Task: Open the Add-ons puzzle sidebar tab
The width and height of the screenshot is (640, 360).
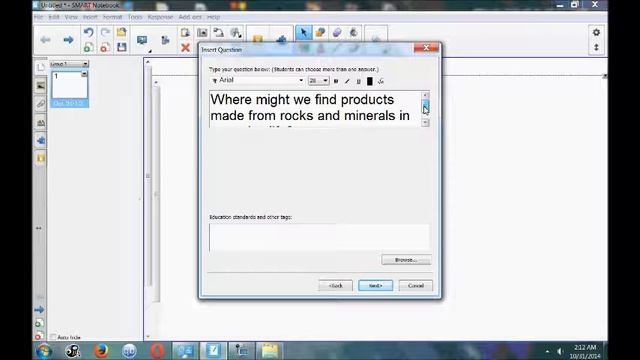Action: (40, 141)
